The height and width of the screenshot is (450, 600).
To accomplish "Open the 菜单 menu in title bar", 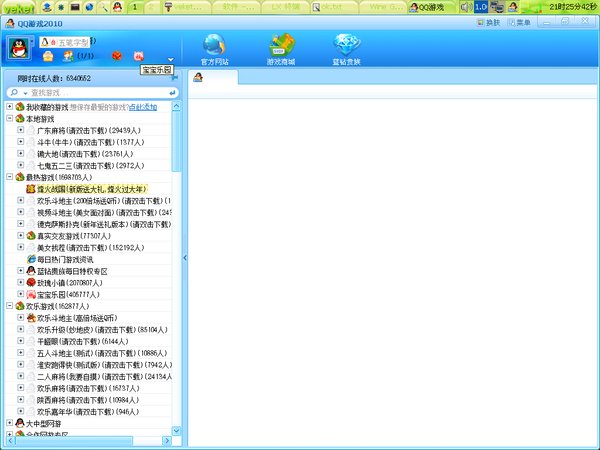I will [518, 21].
